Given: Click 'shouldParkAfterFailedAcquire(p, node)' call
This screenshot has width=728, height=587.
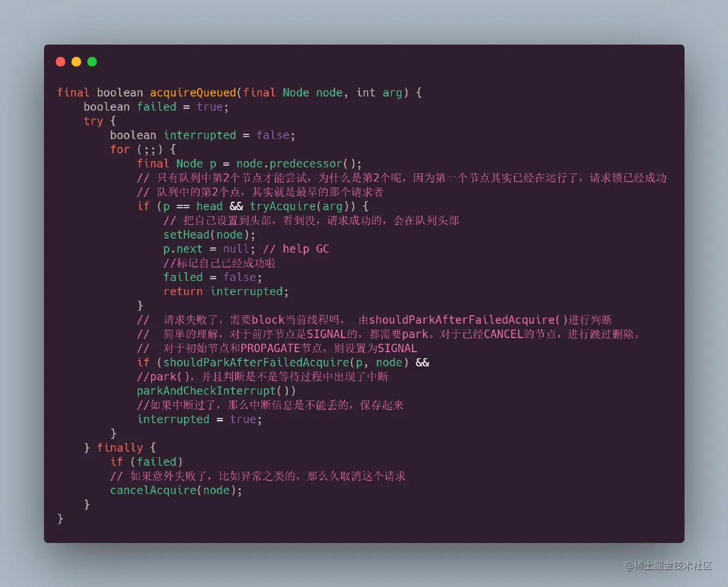Looking at the screenshot, I should pos(286,362).
